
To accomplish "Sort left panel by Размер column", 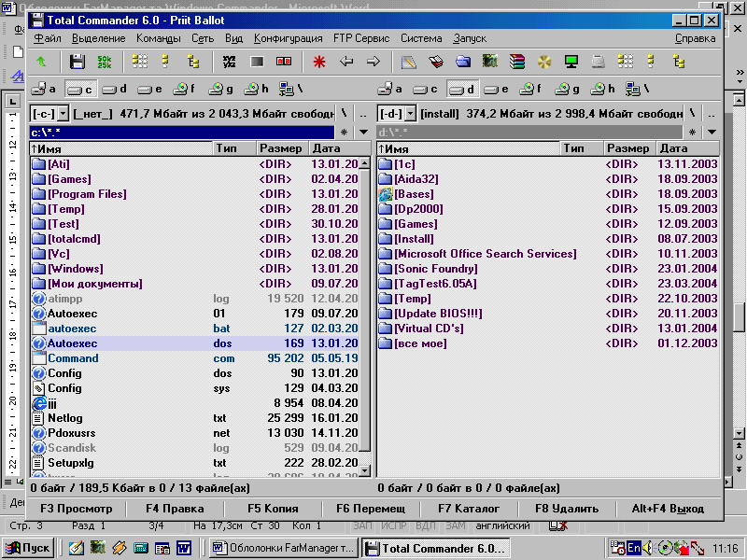I will (283, 148).
